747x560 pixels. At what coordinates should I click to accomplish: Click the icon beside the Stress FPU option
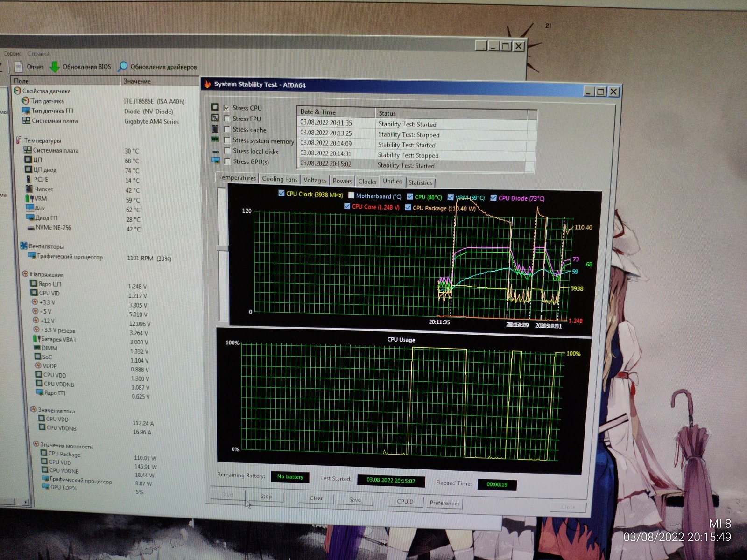[215, 118]
